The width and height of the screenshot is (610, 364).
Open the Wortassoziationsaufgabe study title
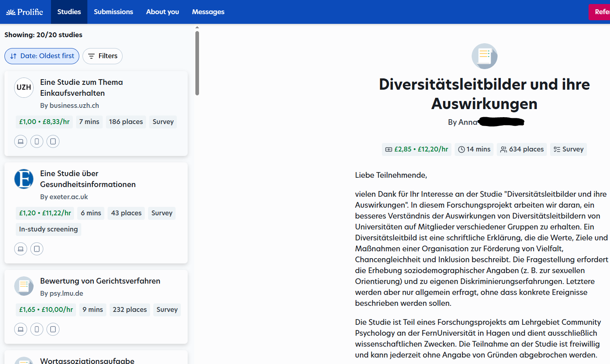(x=87, y=361)
